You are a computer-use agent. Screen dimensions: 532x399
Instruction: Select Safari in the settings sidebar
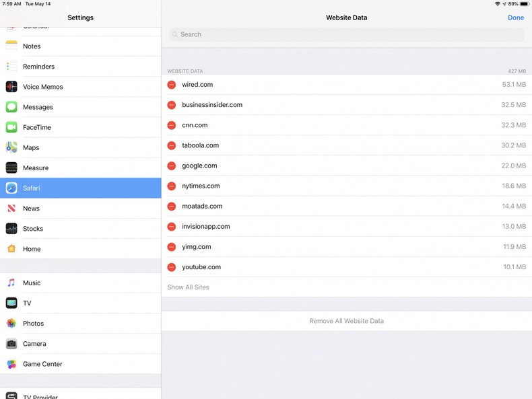(x=32, y=188)
